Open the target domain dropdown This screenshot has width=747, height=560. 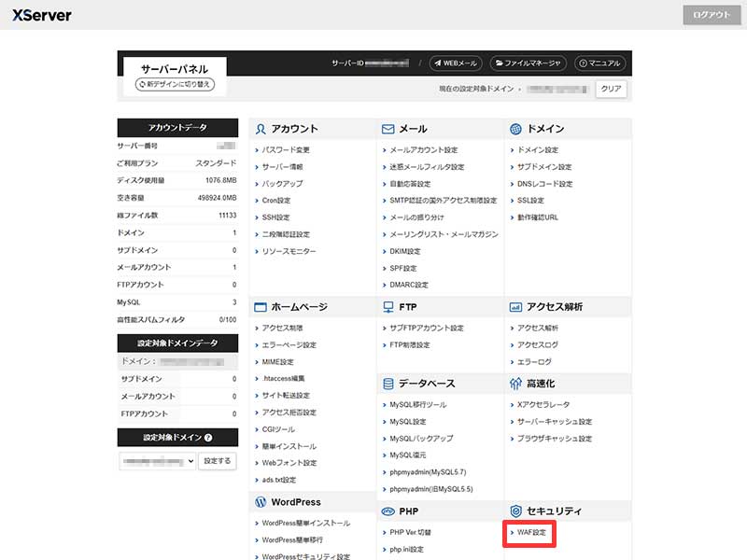click(x=157, y=461)
